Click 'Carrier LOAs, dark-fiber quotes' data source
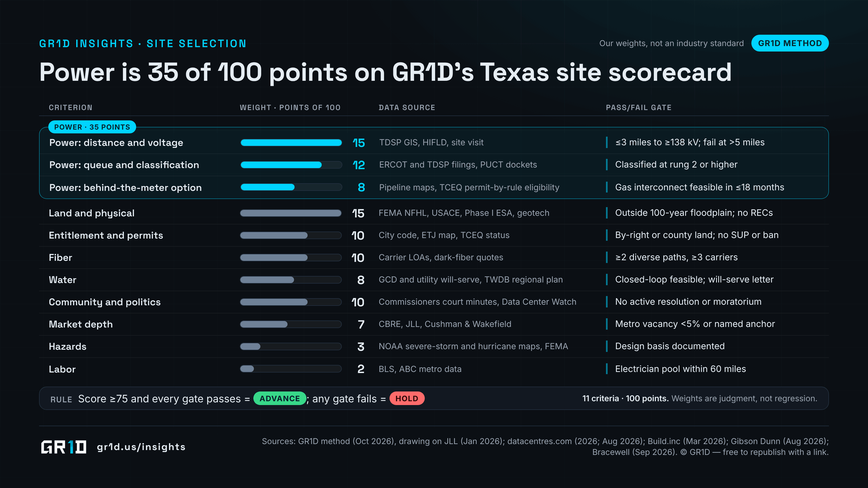 [x=441, y=257]
